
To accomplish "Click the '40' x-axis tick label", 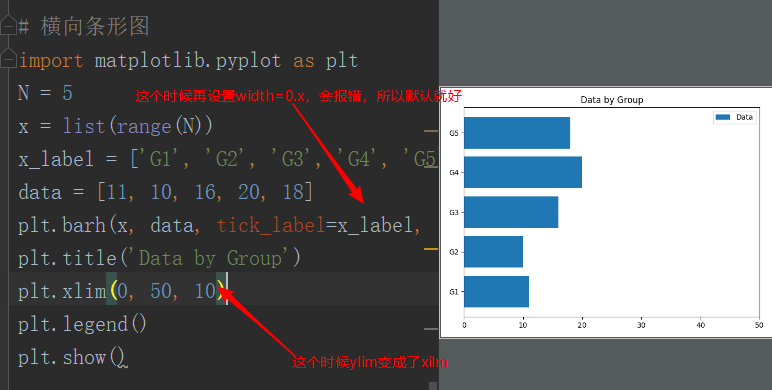I will (x=700, y=325).
